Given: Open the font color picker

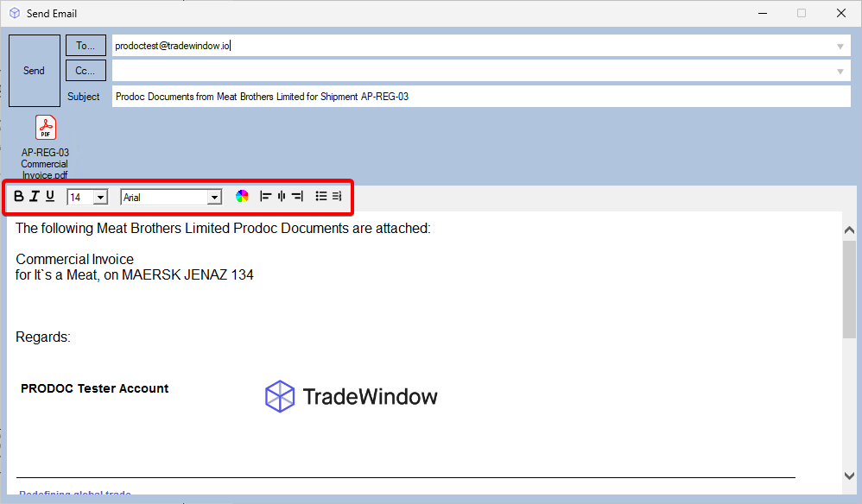Looking at the screenshot, I should click(x=242, y=196).
